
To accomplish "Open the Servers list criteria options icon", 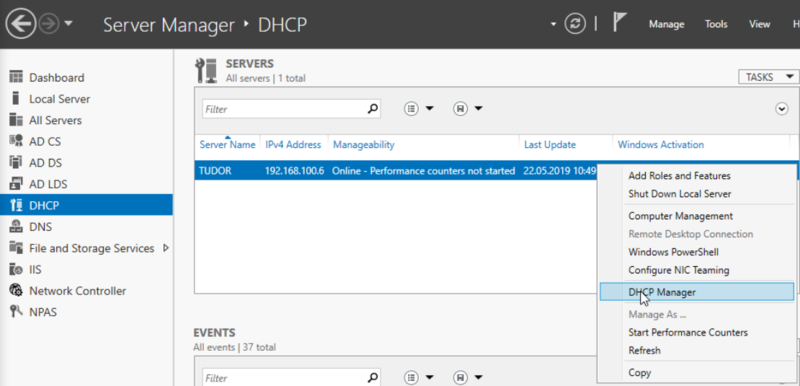I will [x=411, y=109].
